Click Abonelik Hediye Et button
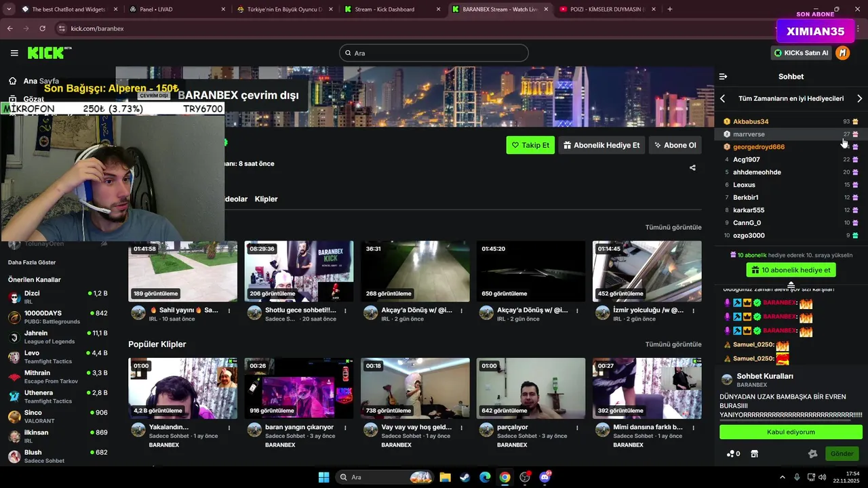Screen dimensions: 868x488 click(601, 145)
